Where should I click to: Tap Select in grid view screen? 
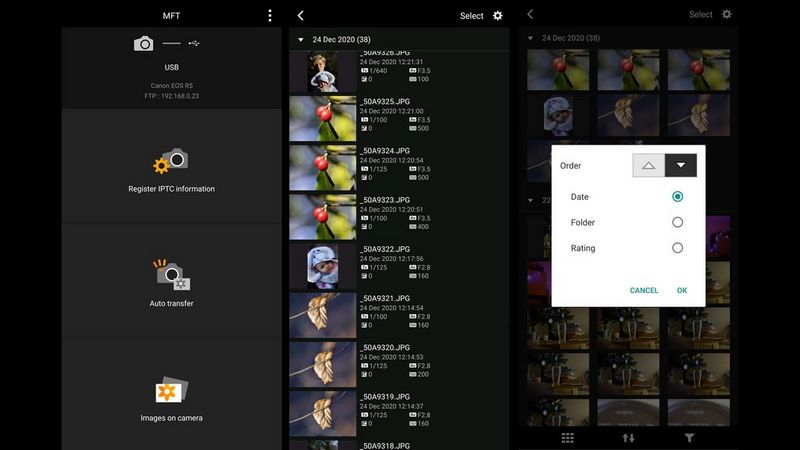pyautogui.click(x=701, y=14)
